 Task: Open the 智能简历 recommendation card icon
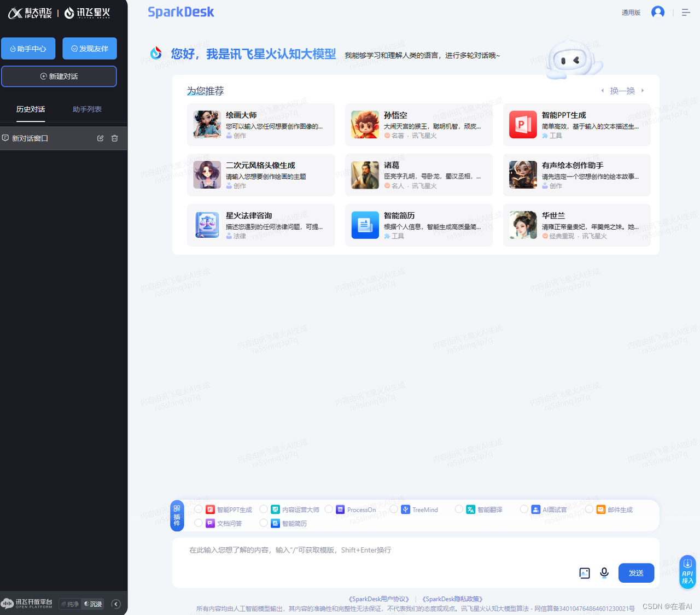click(x=365, y=225)
